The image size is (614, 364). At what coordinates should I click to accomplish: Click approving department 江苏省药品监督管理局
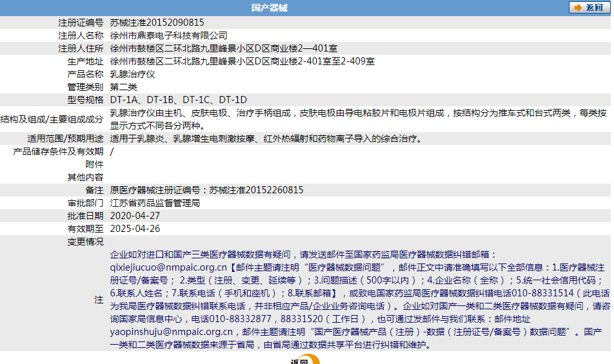tap(155, 203)
